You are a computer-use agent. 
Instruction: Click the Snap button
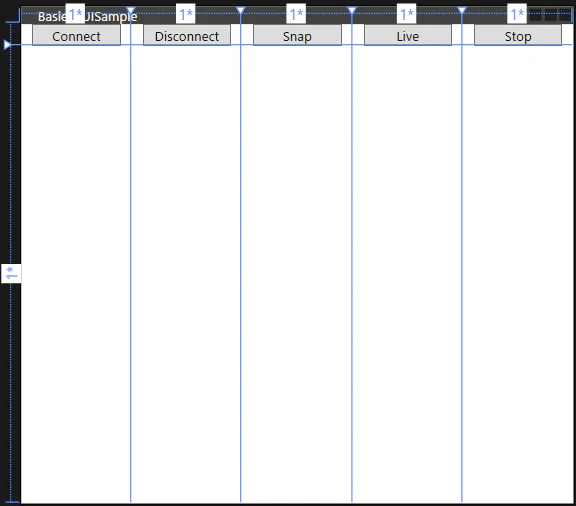[x=297, y=36]
